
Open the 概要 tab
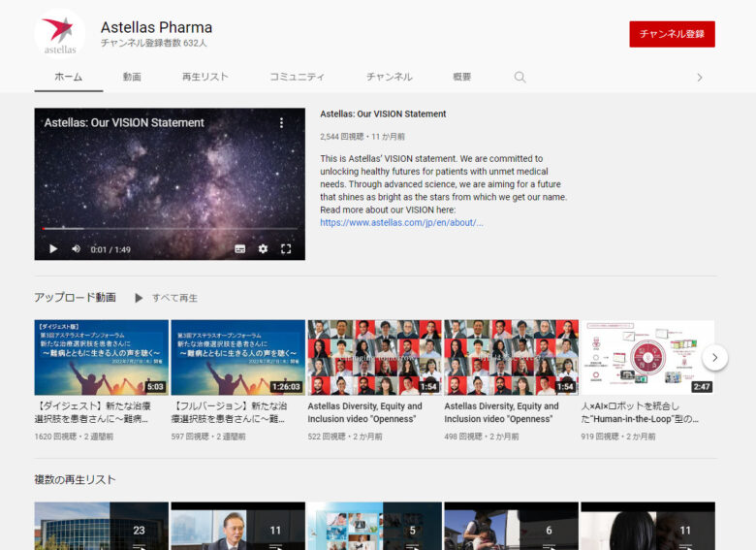[462, 77]
